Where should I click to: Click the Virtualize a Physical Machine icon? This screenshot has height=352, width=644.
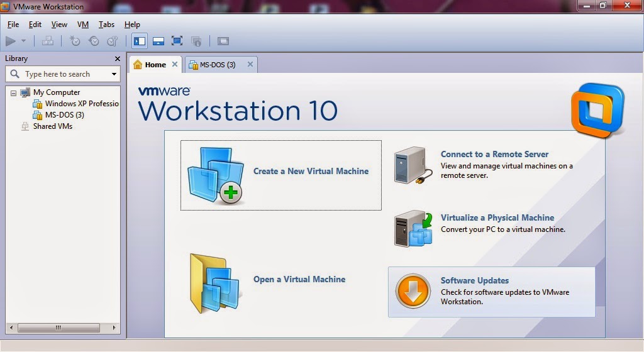(x=413, y=229)
